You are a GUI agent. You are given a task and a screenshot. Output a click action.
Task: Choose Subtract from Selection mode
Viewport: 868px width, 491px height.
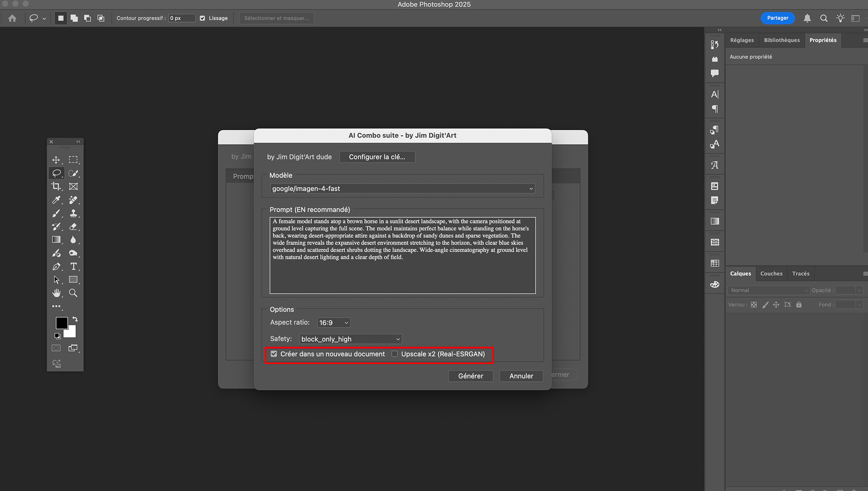pyautogui.click(x=88, y=18)
